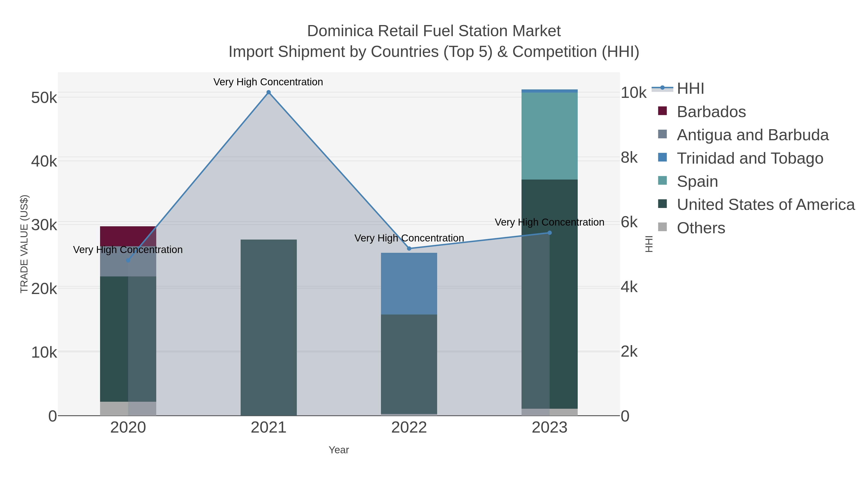Click the Spain teal color swatch
The width and height of the screenshot is (868, 488).
(663, 180)
